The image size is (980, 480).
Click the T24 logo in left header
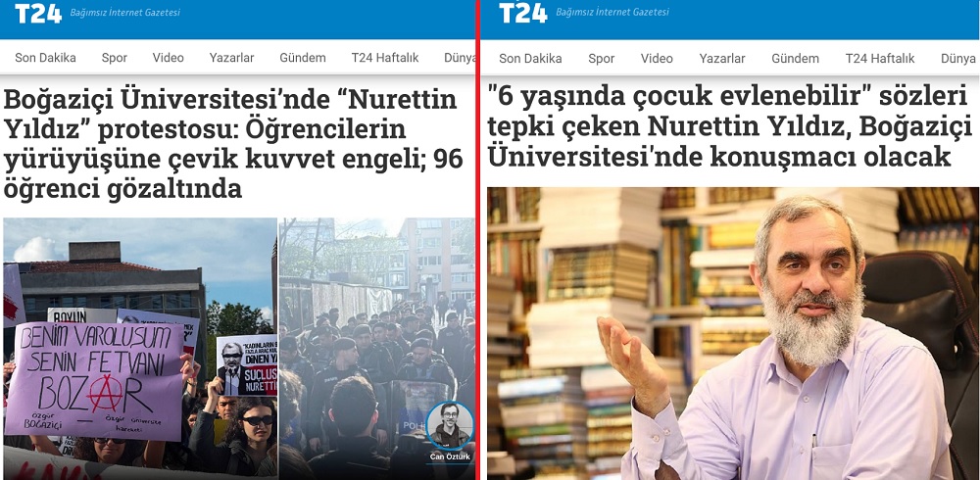point(38,13)
